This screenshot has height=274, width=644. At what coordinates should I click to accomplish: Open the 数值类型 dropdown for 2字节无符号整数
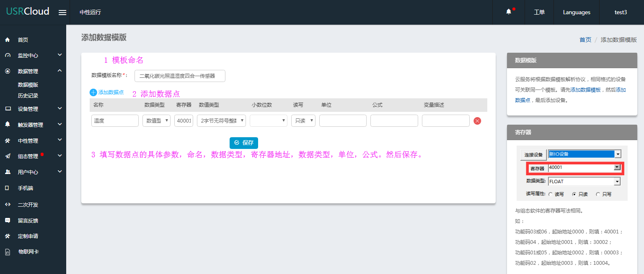pyautogui.click(x=221, y=121)
